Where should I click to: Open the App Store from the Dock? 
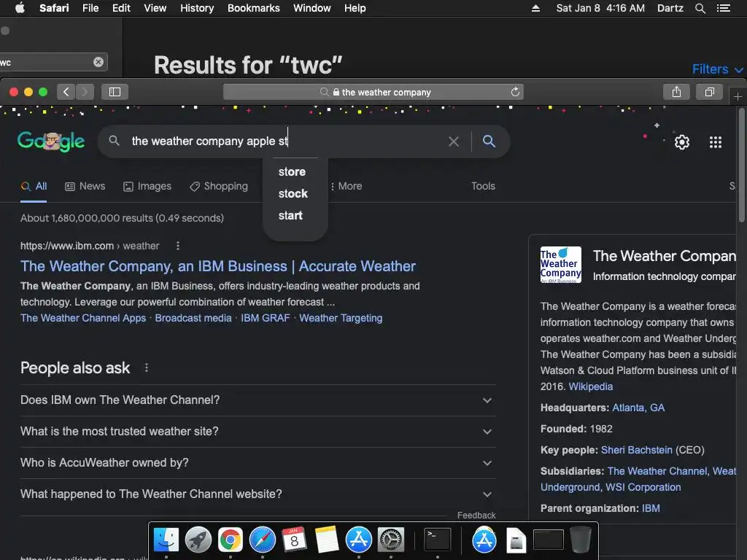(359, 540)
